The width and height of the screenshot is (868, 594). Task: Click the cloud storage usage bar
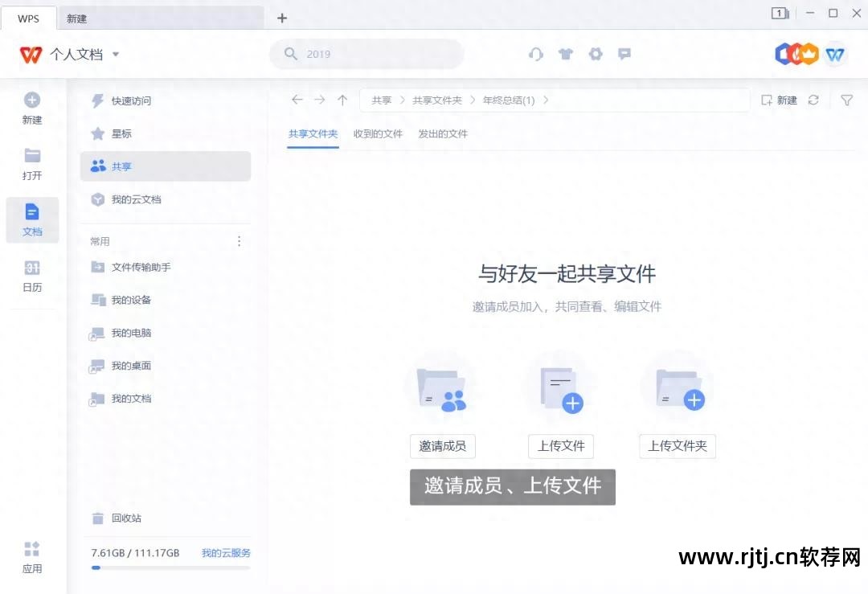170,567
